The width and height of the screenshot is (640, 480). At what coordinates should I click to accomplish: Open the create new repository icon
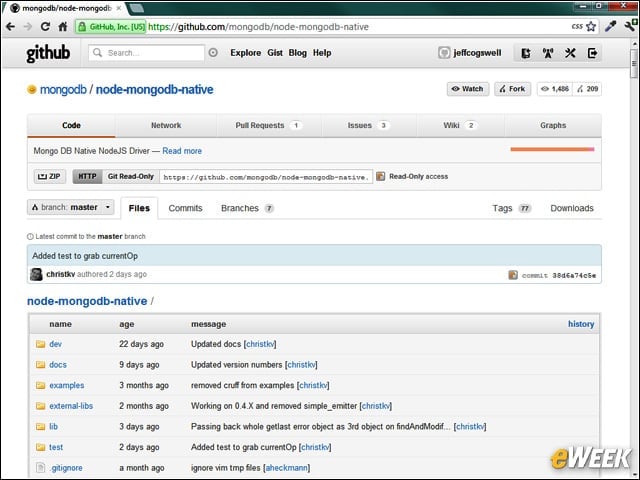pos(526,53)
